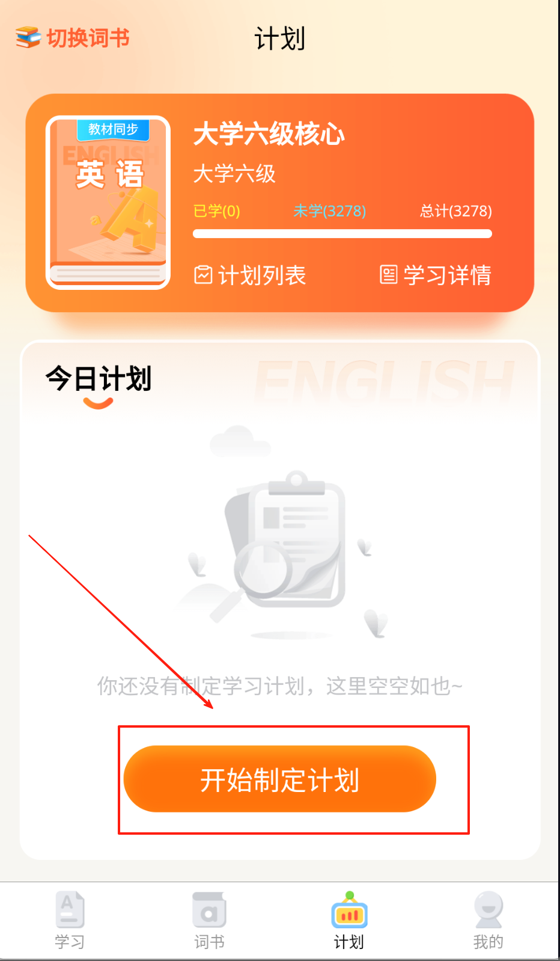Screen dimensions: 560x961
Task: Click the white study progress bar
Action: [x=342, y=234]
